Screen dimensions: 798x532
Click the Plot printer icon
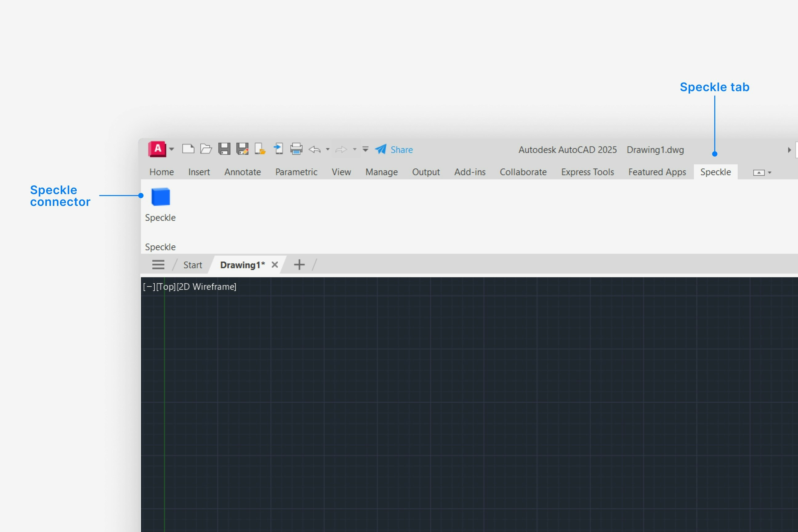(296, 149)
